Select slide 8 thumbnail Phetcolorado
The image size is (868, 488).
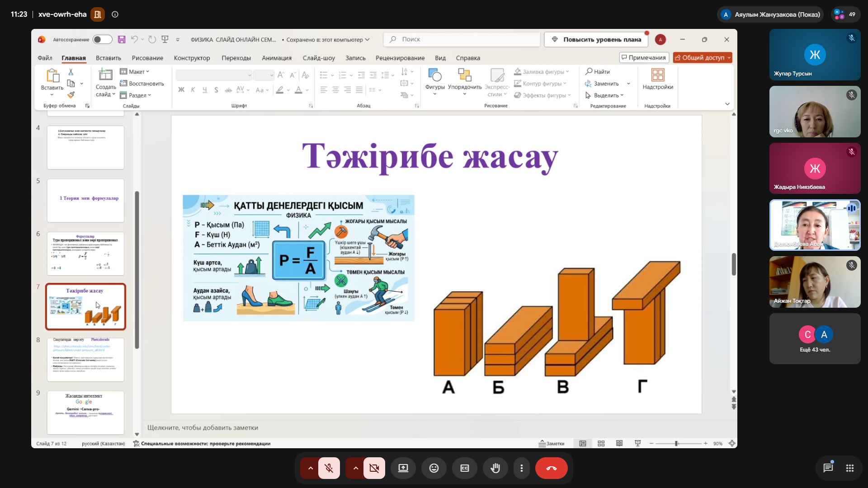[x=86, y=359]
